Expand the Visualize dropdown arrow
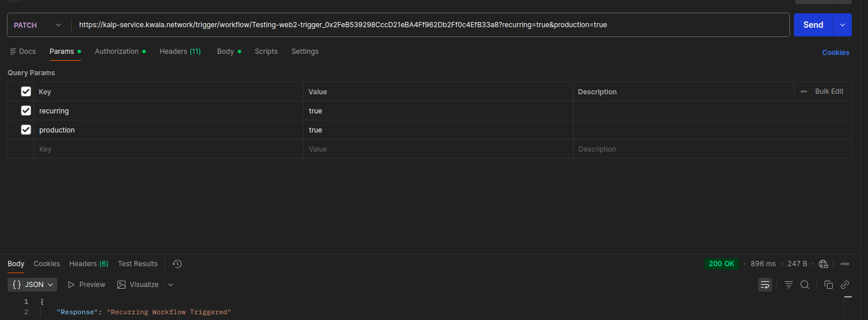 coord(171,285)
